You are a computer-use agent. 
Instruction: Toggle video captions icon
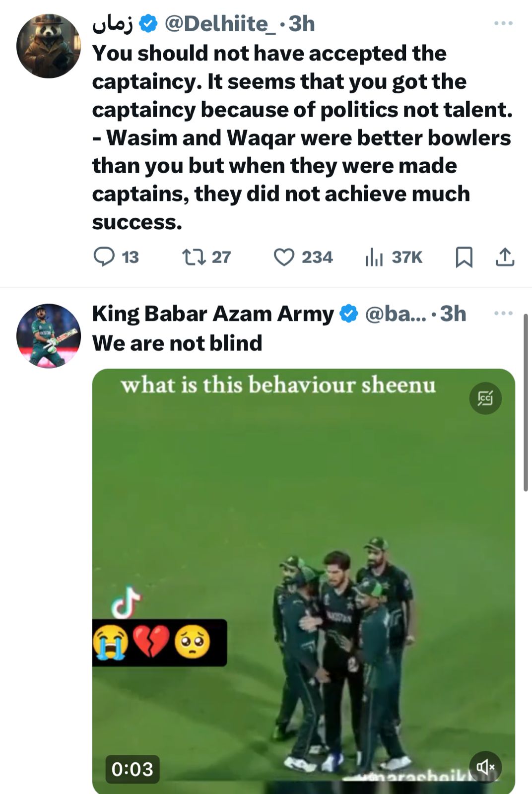pyautogui.click(x=485, y=398)
